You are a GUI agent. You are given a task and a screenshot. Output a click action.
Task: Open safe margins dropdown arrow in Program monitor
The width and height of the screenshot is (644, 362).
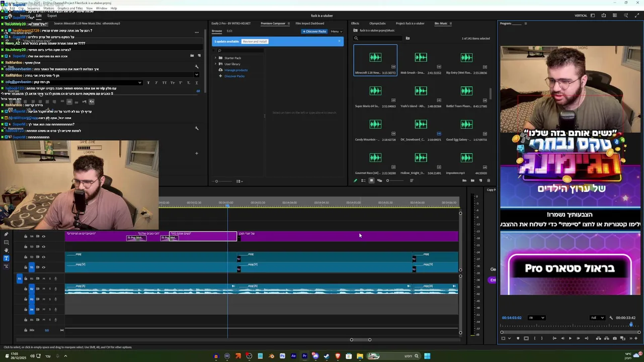point(509,338)
